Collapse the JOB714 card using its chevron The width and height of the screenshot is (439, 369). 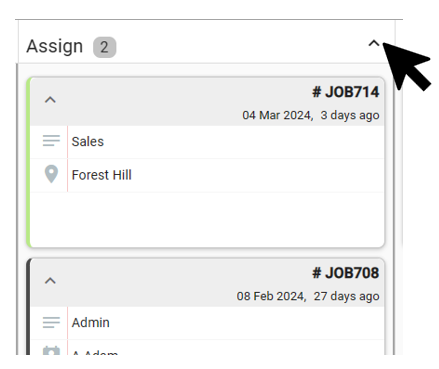pos(50,99)
